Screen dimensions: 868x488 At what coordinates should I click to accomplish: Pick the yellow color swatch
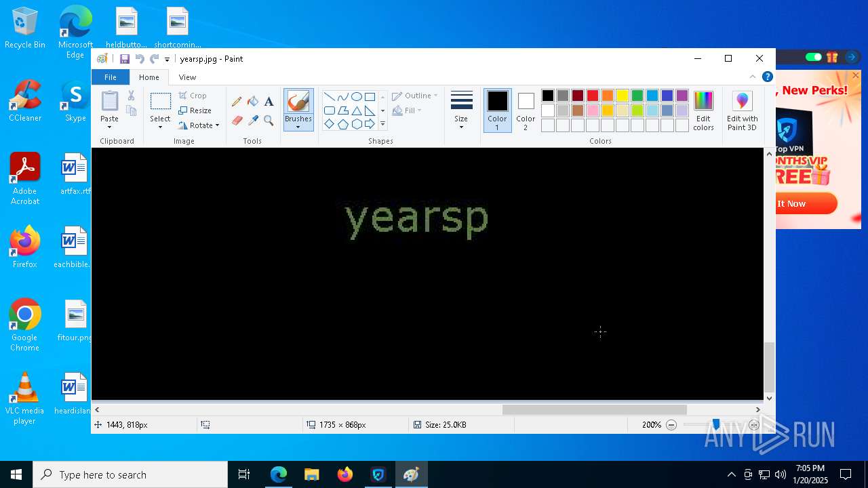click(623, 96)
